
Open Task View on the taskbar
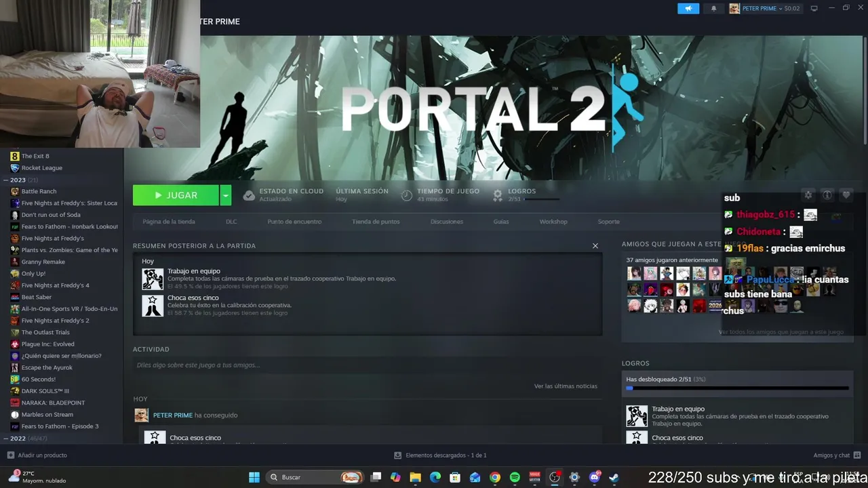[x=376, y=477]
